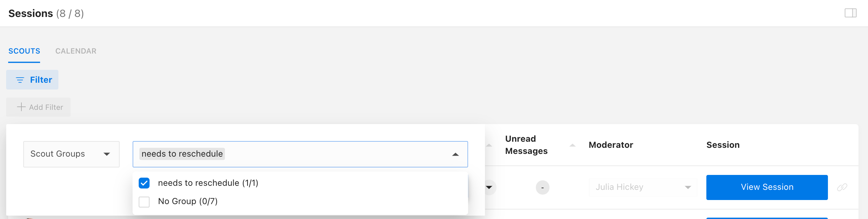Open the round dropdown arrow in session row
Viewport: 868px width, 219px height.
click(x=490, y=187)
